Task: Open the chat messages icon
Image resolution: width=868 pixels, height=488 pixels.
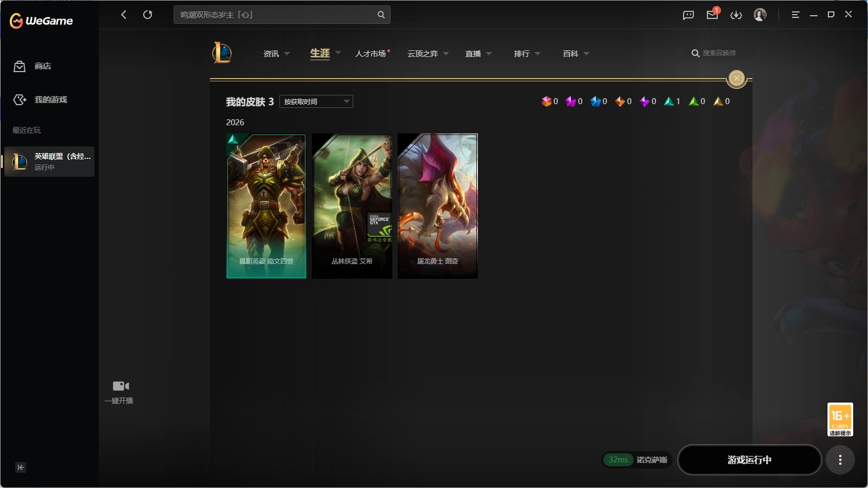Action: click(x=688, y=15)
